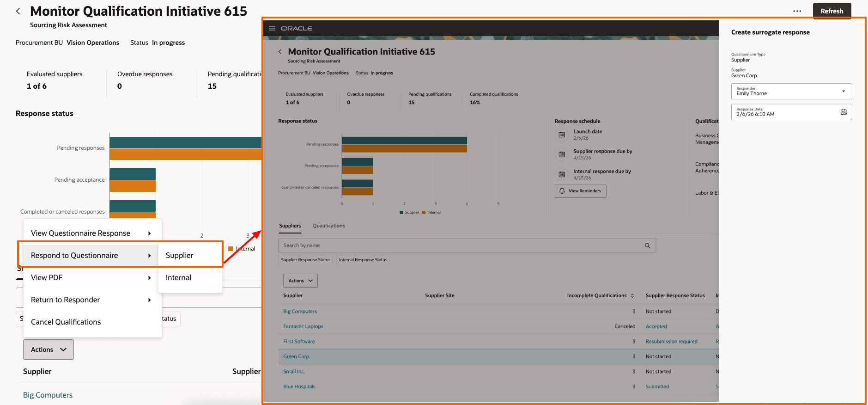Click the Response Date field
This screenshot has width=868, height=405.
(791, 112)
